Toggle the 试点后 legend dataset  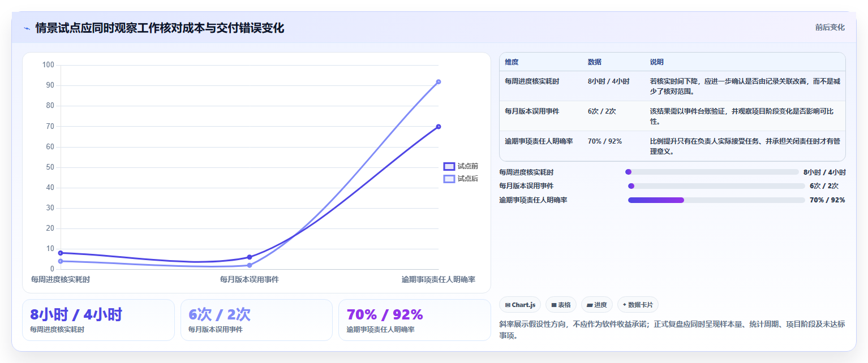pyautogui.click(x=461, y=179)
